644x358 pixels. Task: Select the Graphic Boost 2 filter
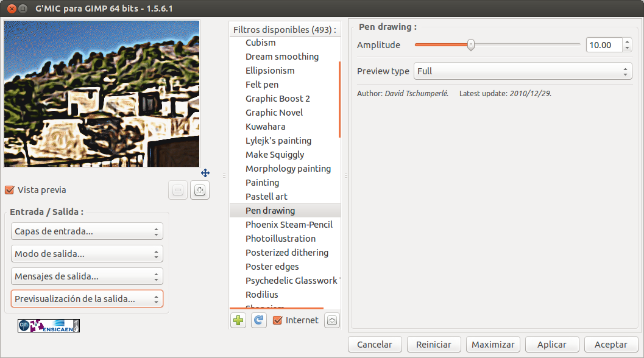(x=284, y=99)
